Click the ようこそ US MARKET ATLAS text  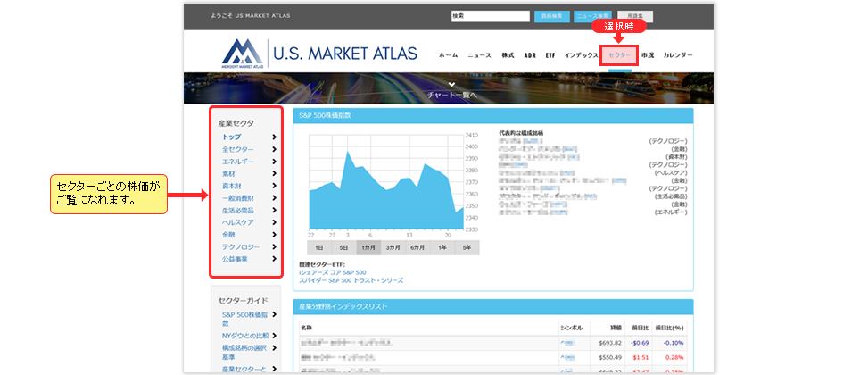pos(250,16)
